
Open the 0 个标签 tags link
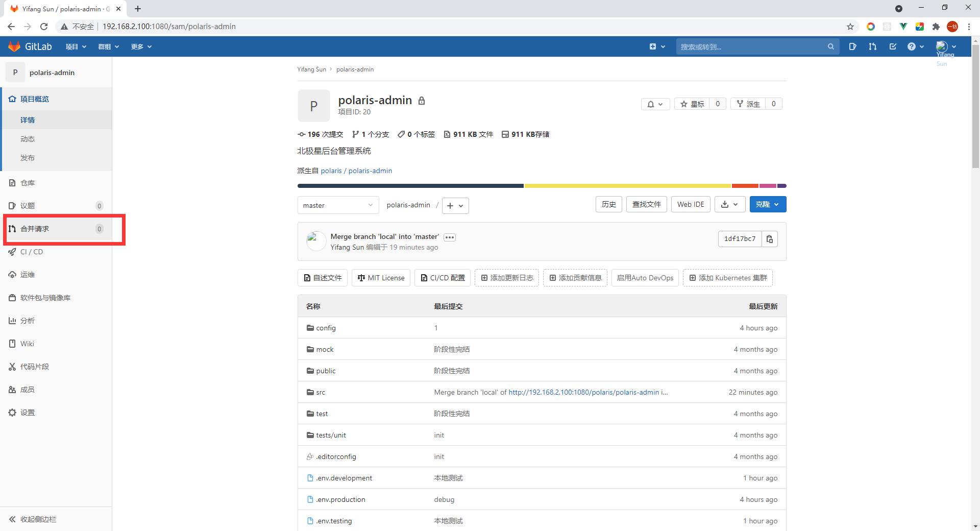(416, 134)
